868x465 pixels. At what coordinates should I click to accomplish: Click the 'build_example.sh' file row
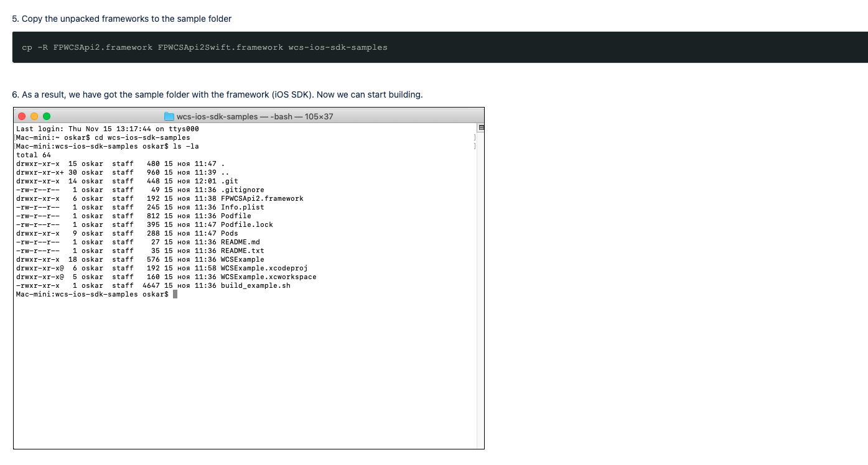click(x=153, y=285)
